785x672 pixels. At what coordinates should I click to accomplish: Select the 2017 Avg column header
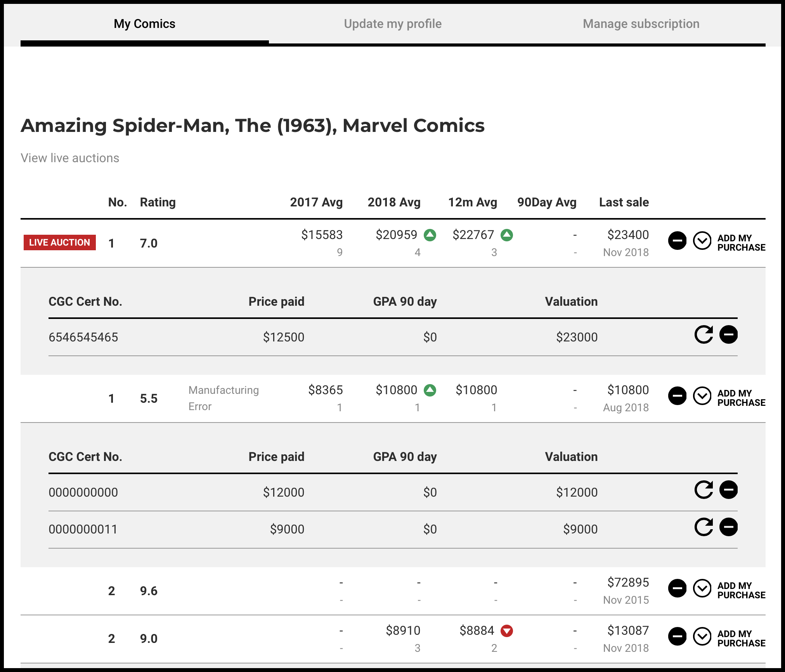pos(316,202)
